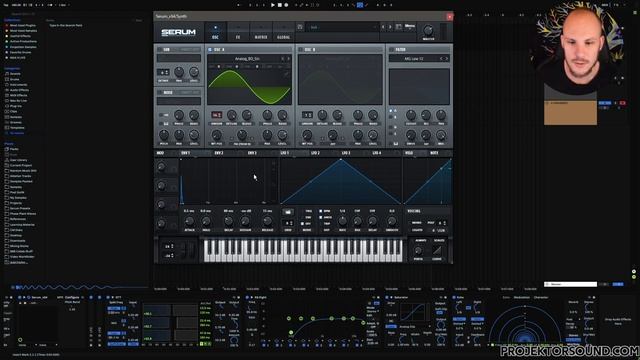Click the Sounds category icon in browser
Viewport: 640px width, 360px height.
click(7, 74)
